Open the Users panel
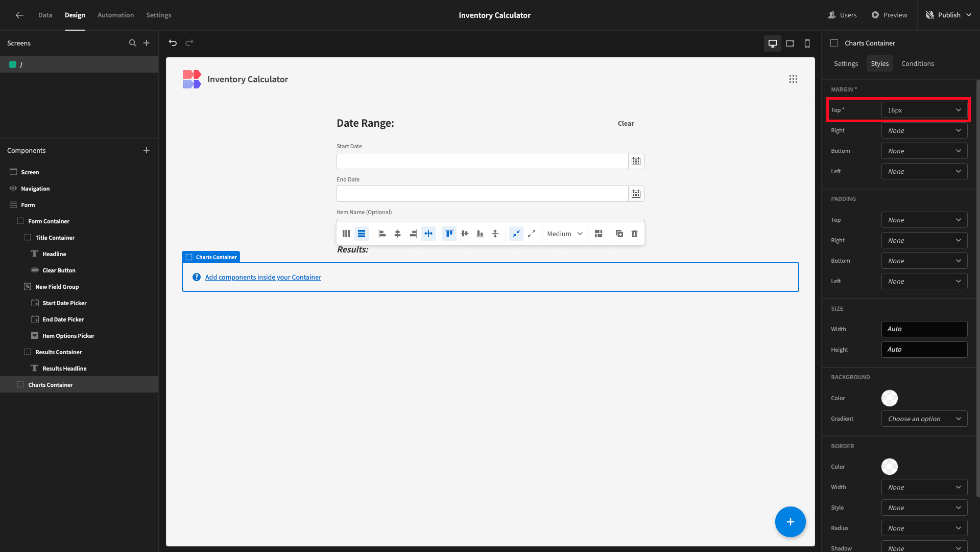The width and height of the screenshot is (980, 552). (x=842, y=15)
